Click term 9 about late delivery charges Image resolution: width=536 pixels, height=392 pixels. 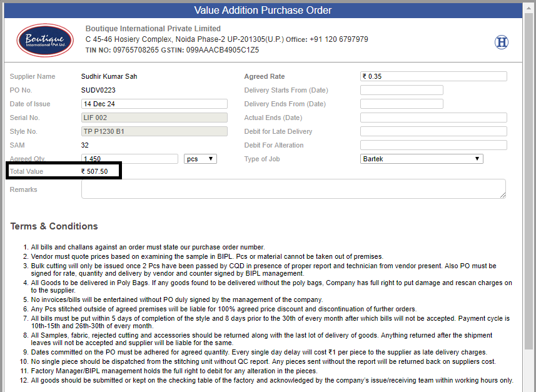[x=259, y=352]
